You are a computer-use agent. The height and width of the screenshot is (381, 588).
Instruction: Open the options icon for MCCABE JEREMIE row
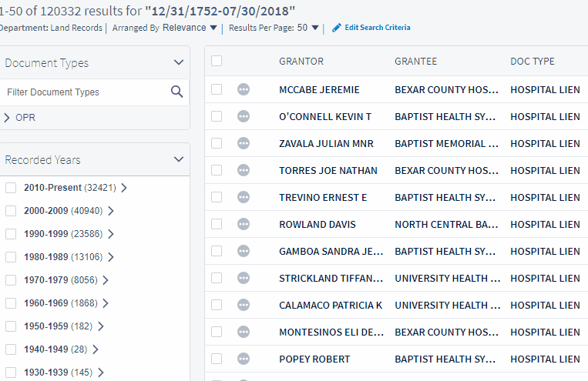(x=244, y=89)
